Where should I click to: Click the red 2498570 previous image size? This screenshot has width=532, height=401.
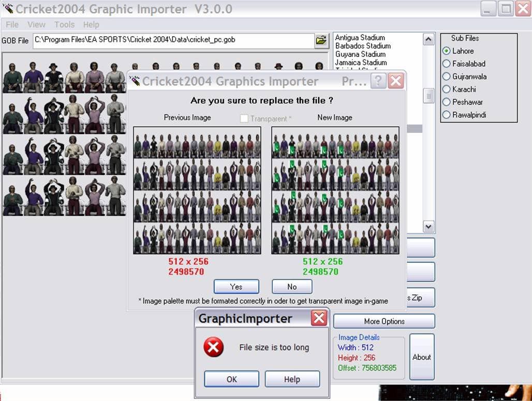click(x=186, y=272)
